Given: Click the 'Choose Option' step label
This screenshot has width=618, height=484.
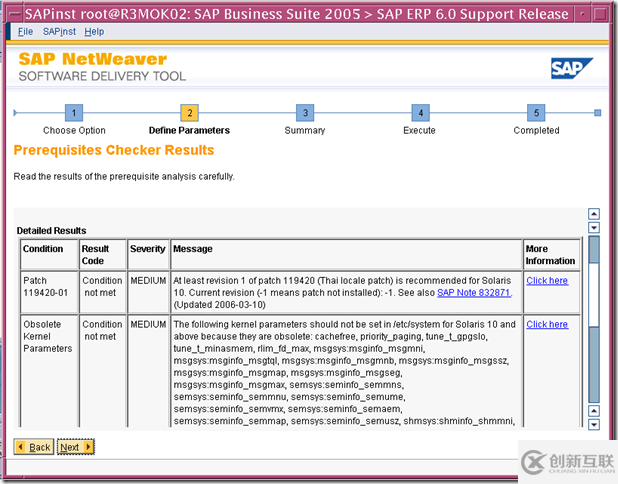Looking at the screenshot, I should [74, 130].
